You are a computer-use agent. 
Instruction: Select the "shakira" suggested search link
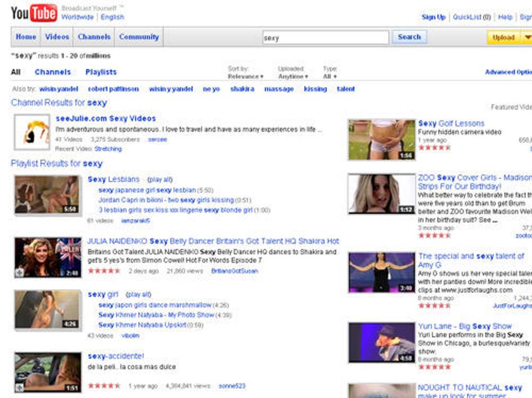click(x=242, y=89)
